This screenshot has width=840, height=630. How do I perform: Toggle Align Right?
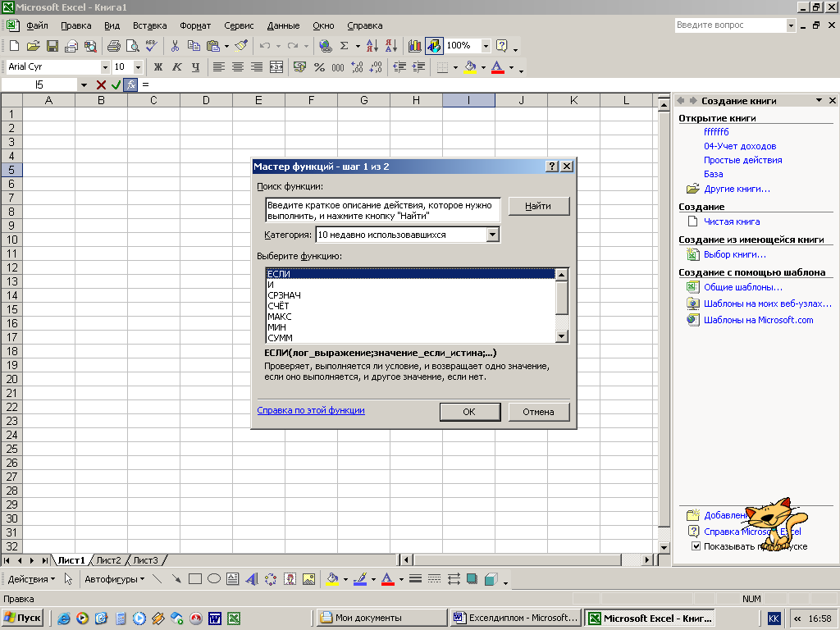[x=257, y=67]
